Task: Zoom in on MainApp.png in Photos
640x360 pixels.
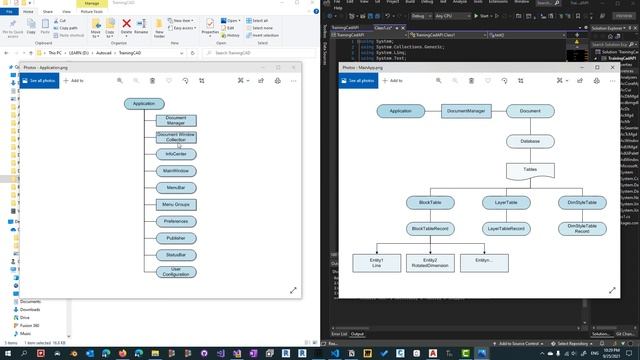Action: (x=438, y=81)
